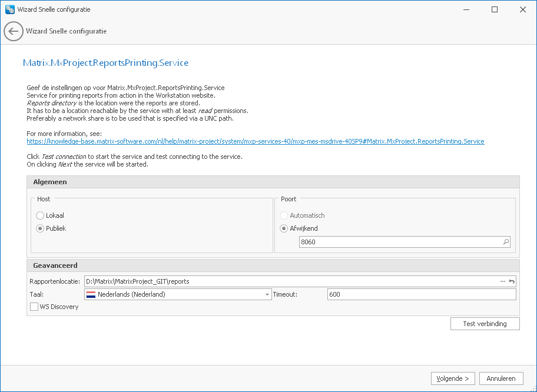The image size is (537, 392).
Task: Click the Dutch flag icon in Taal field
Action: point(91,294)
